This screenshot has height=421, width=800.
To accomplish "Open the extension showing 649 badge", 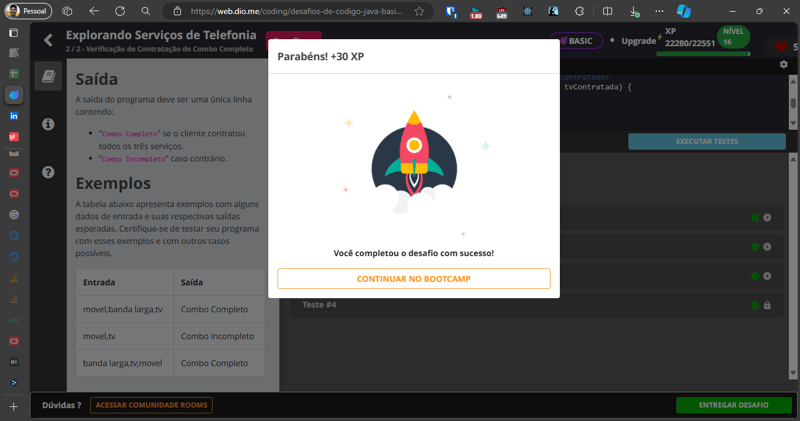I will (x=502, y=11).
